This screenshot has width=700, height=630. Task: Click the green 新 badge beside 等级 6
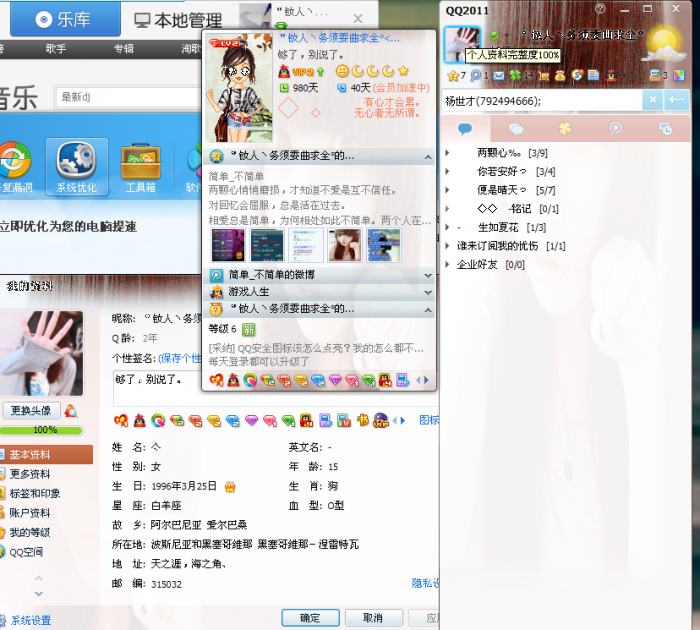pyautogui.click(x=249, y=330)
